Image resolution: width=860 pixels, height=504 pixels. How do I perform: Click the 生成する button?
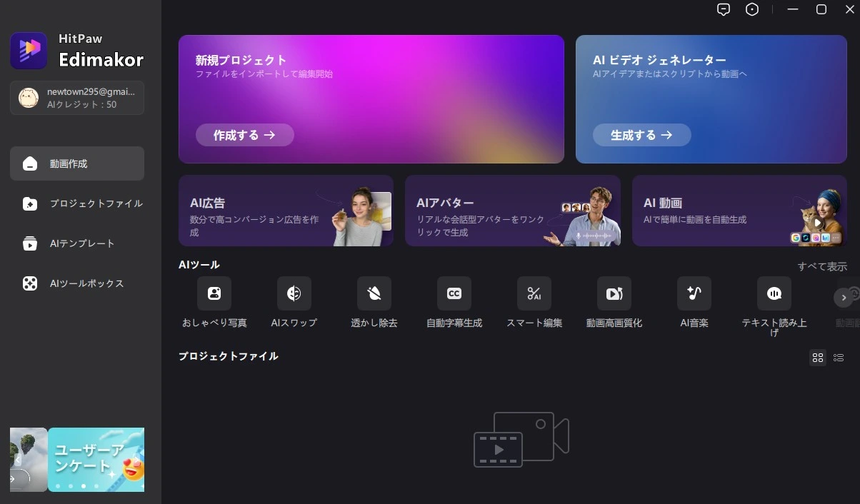tap(642, 135)
